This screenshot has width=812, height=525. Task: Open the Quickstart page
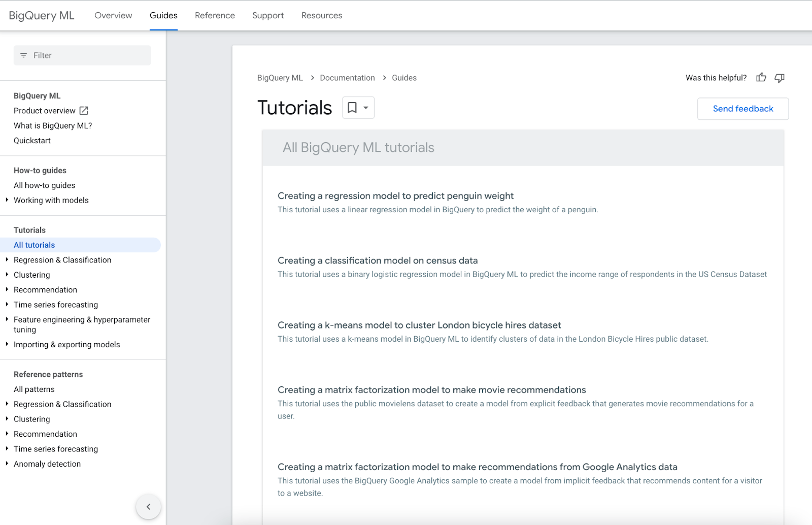32,141
